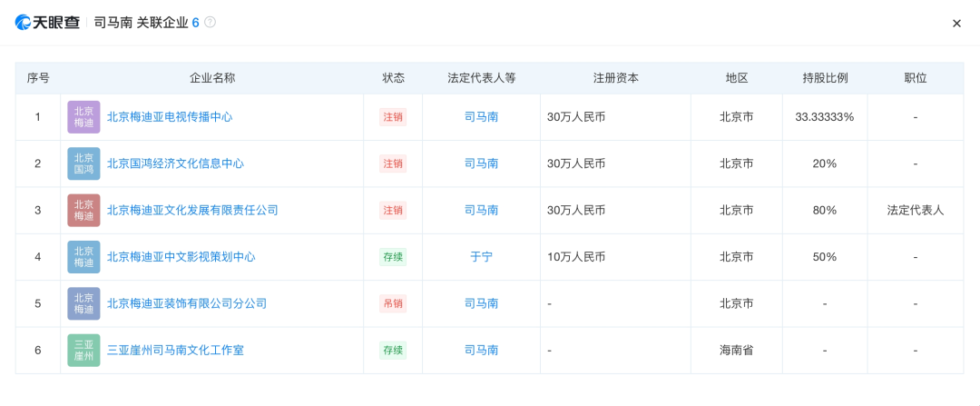Viewport: 980px width, 406px height.
Task: Click 注销 status tag in row 2
Action: pyautogui.click(x=393, y=163)
